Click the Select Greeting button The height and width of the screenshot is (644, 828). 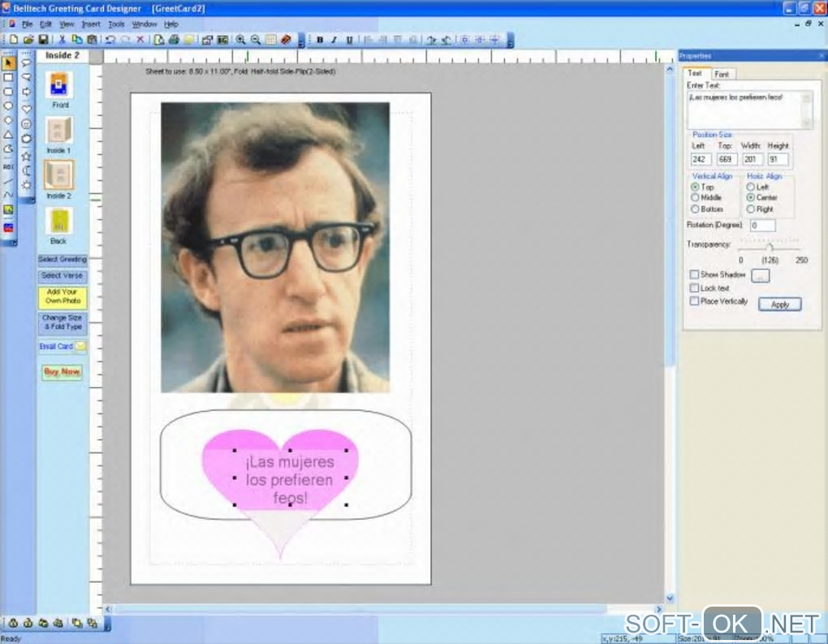(63, 260)
